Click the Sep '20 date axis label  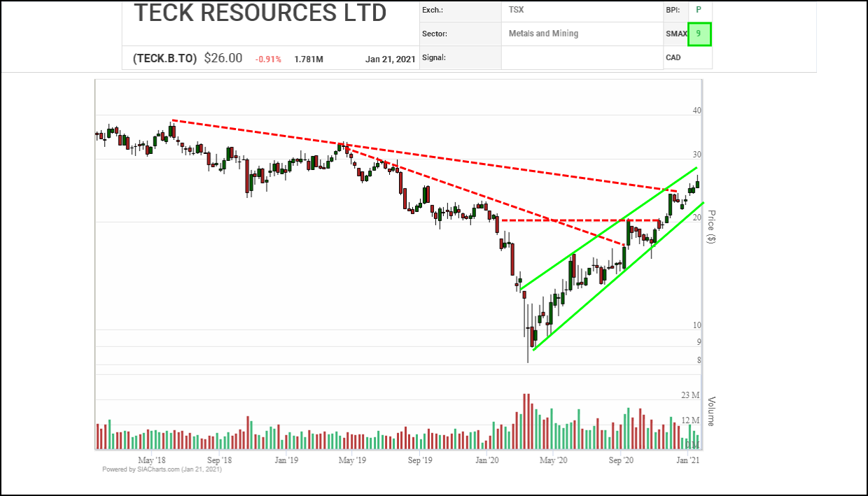(621, 460)
